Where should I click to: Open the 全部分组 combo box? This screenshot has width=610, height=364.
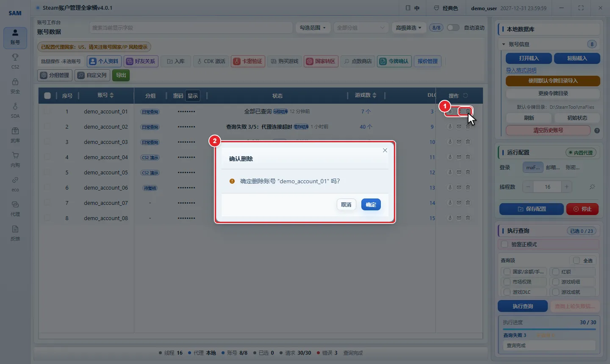[361, 28]
